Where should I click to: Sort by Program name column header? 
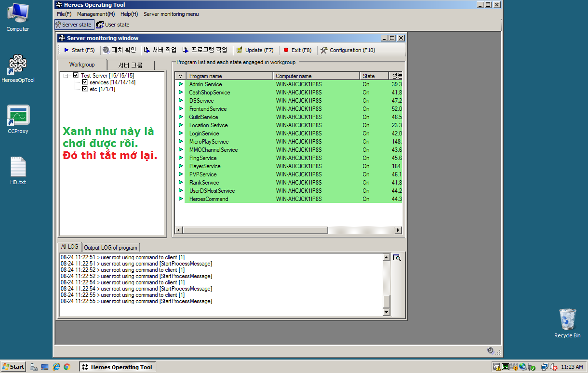pos(230,76)
